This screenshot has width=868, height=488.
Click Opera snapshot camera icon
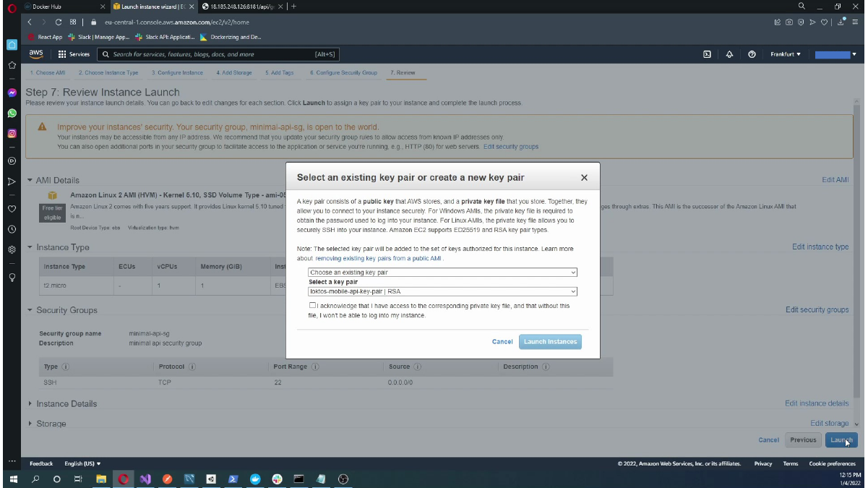pyautogui.click(x=789, y=22)
